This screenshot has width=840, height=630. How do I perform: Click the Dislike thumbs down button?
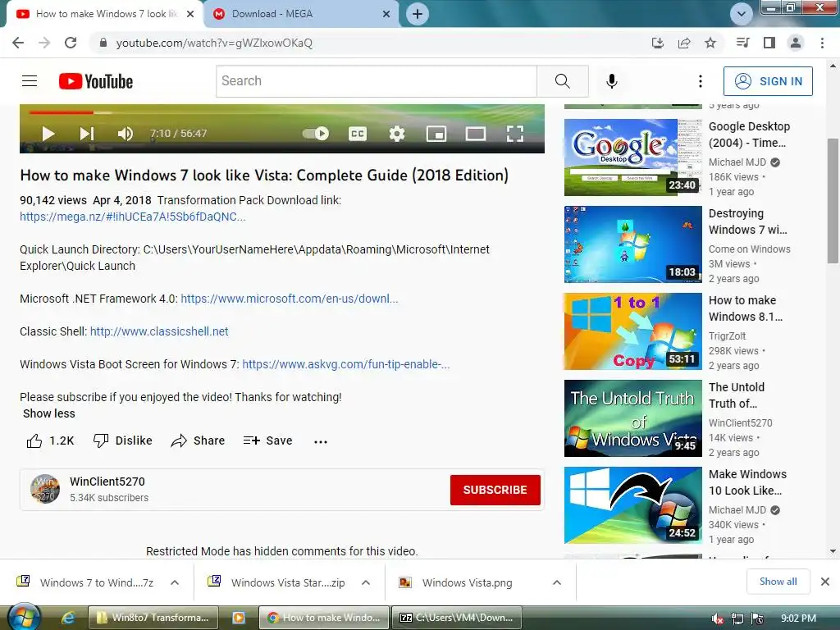123,441
